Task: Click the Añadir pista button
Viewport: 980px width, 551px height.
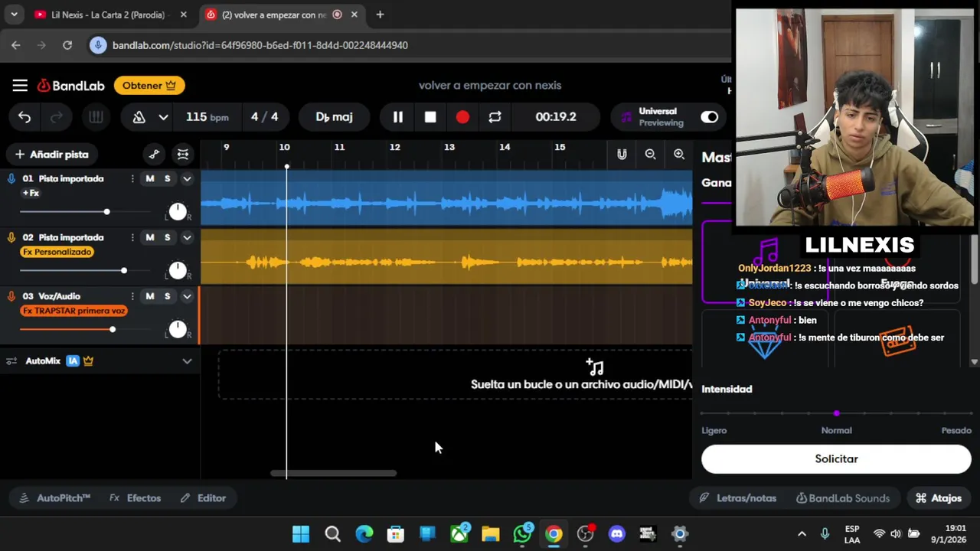Action: (52, 155)
